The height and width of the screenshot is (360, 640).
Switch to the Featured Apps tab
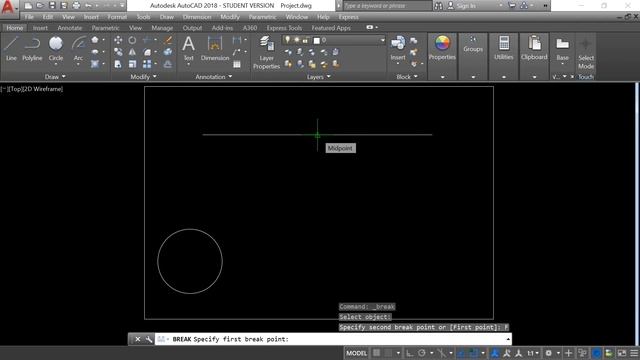tap(331, 28)
